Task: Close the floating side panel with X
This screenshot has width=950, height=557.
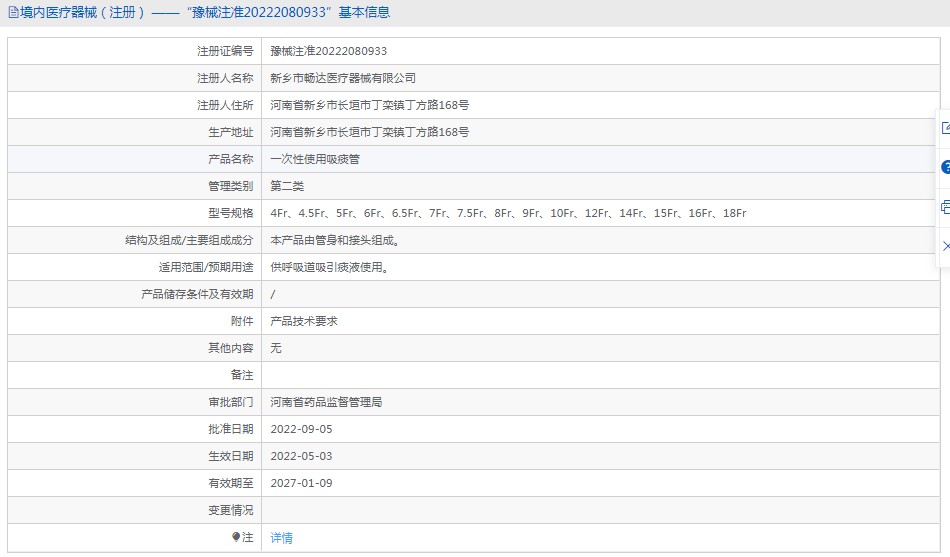Action: point(946,246)
